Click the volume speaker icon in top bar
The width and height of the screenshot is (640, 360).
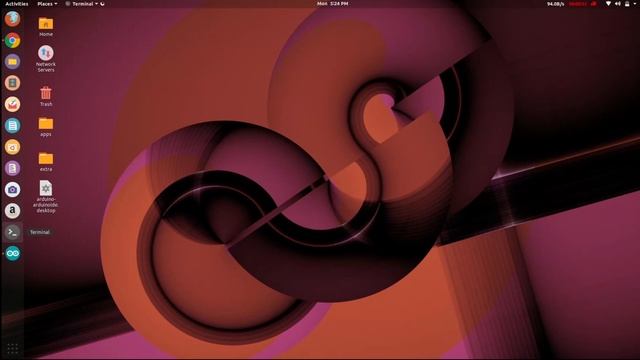618,4
